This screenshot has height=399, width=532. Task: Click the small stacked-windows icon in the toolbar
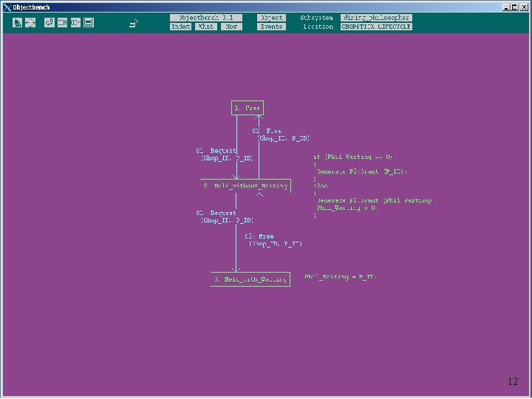point(134,24)
